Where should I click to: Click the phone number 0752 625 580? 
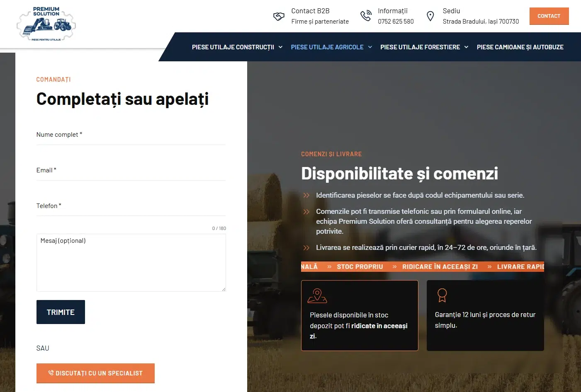396,22
